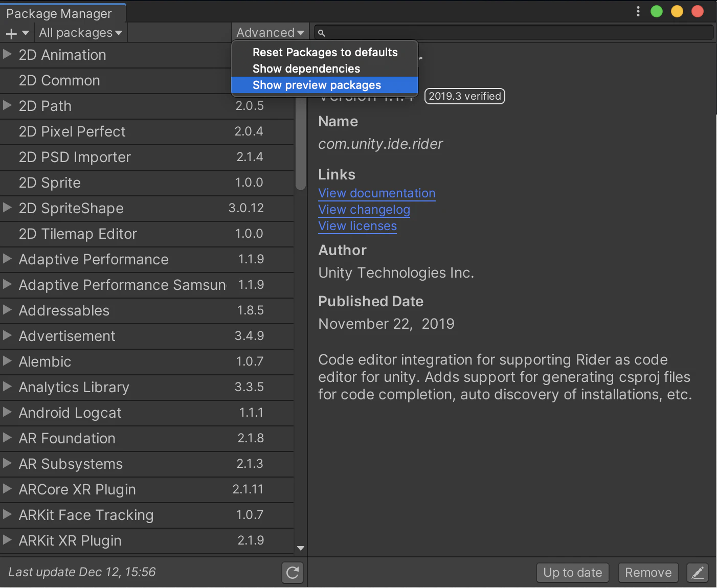Select the 2D Tilemap Editor package
Image resolution: width=717 pixels, height=588 pixels.
[147, 234]
